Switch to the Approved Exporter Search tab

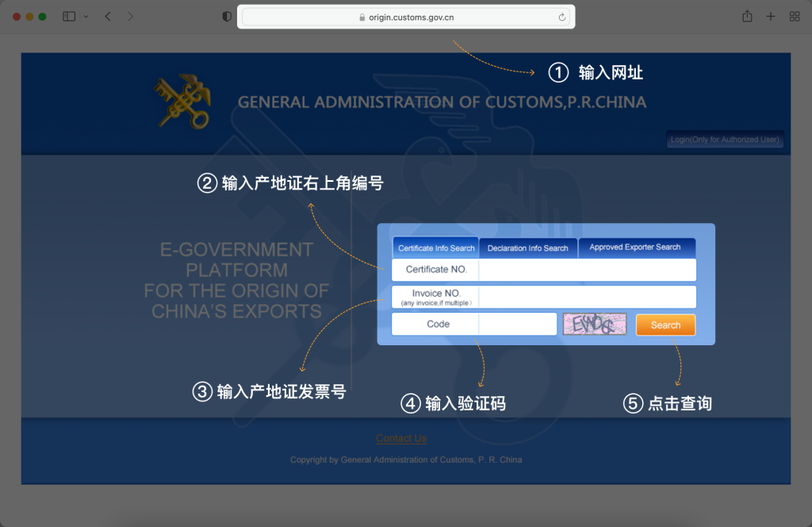tap(635, 247)
